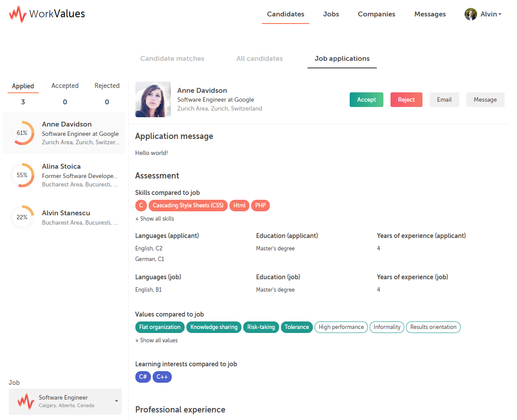This screenshot has width=517, height=420.
Task: Open the Companies section
Action: [x=376, y=14]
